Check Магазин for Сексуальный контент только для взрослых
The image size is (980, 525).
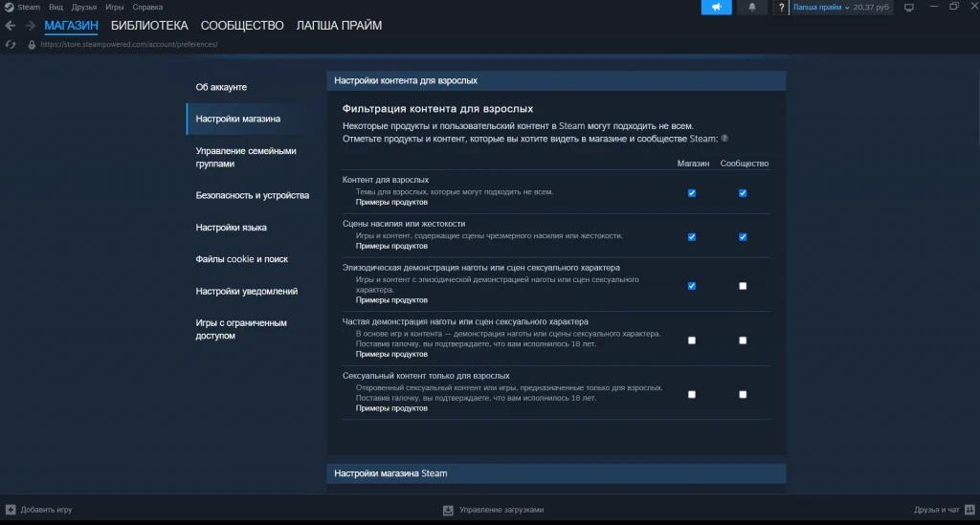692,395
